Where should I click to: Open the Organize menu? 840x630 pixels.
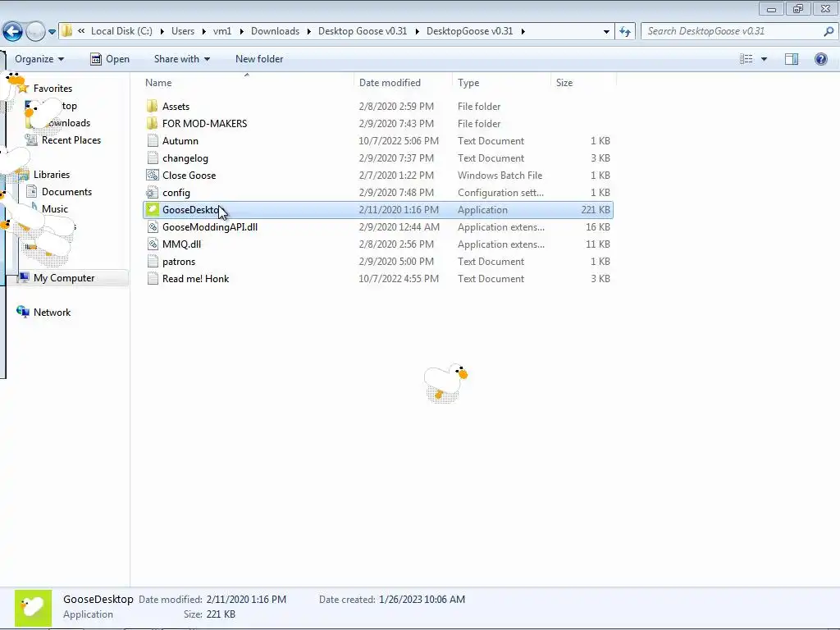pos(39,59)
